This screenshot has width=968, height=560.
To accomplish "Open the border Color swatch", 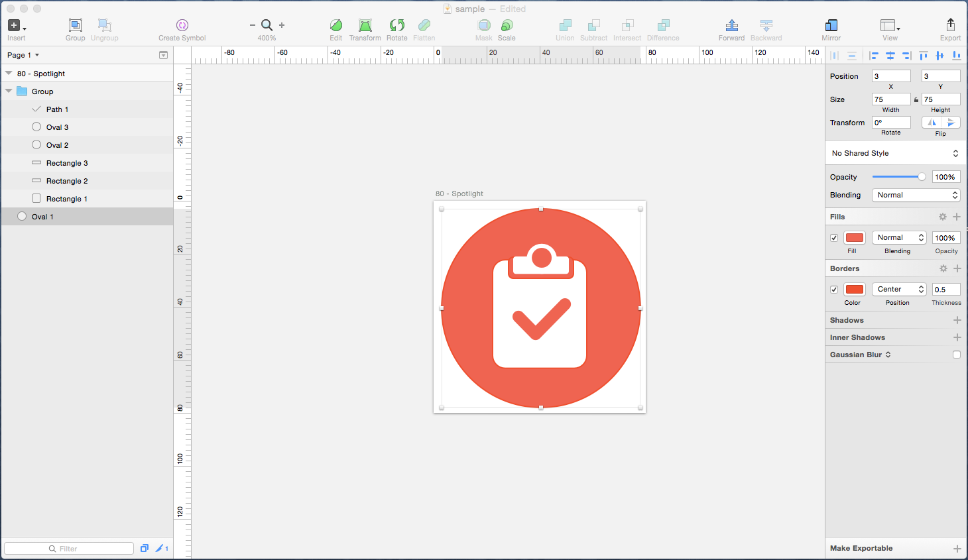I will pyautogui.click(x=855, y=290).
